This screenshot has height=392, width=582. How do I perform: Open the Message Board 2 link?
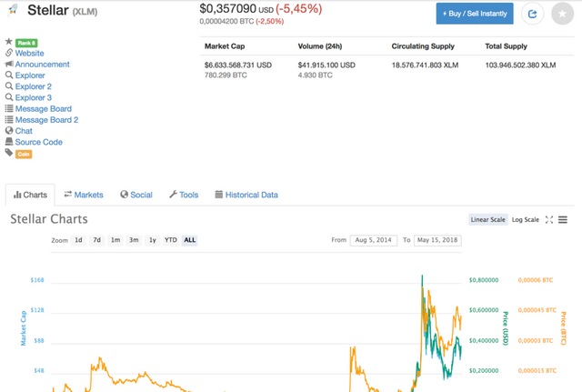tap(46, 120)
